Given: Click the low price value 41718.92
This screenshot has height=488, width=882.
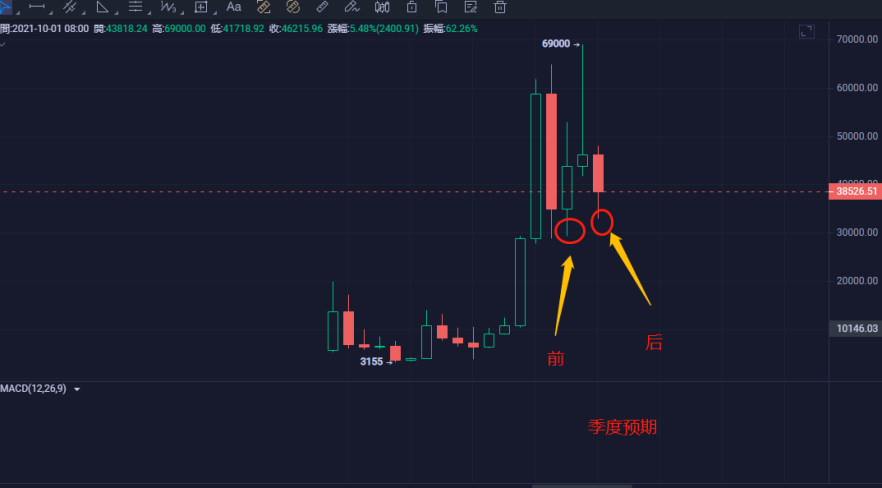Looking at the screenshot, I should point(244,28).
